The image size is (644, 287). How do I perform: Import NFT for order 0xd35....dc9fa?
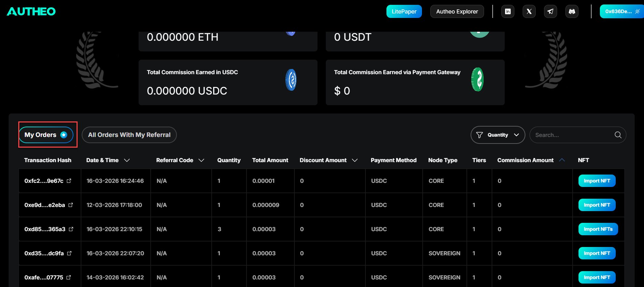pos(597,253)
